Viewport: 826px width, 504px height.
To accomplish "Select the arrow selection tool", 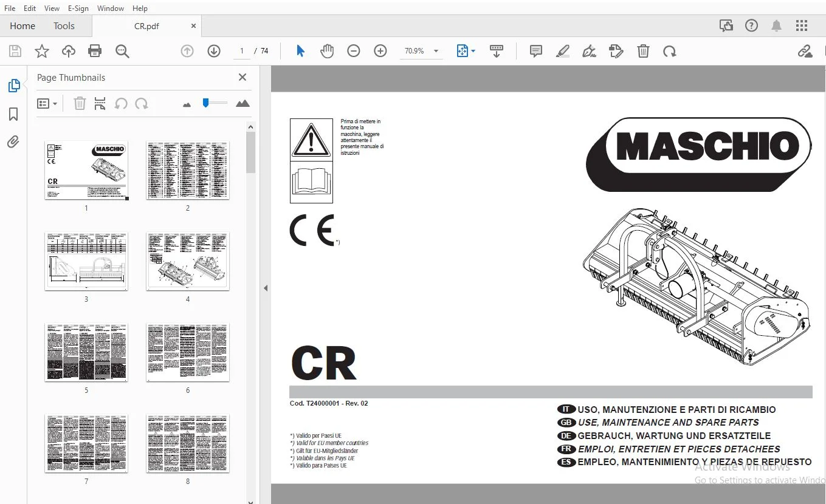I will [300, 52].
